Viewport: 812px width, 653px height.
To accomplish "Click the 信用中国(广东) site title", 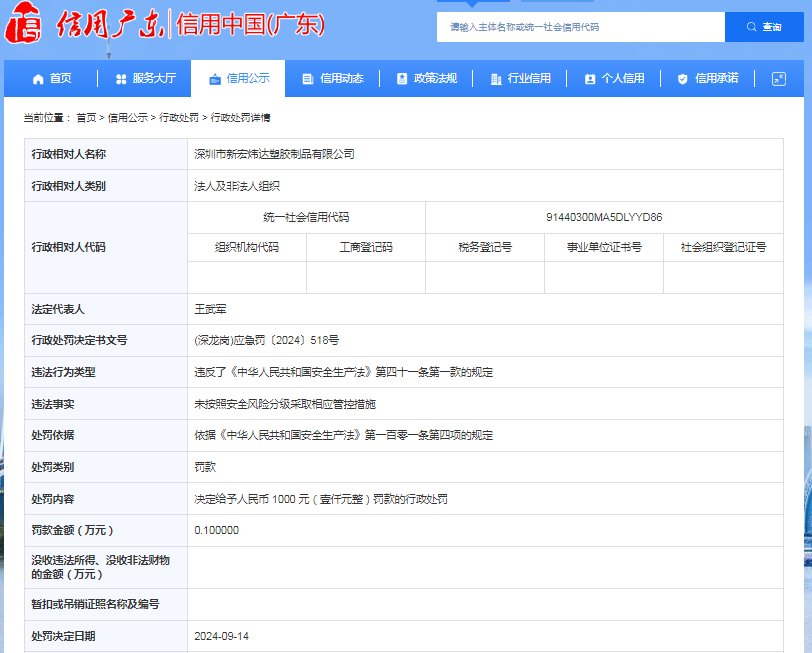I will [251, 24].
